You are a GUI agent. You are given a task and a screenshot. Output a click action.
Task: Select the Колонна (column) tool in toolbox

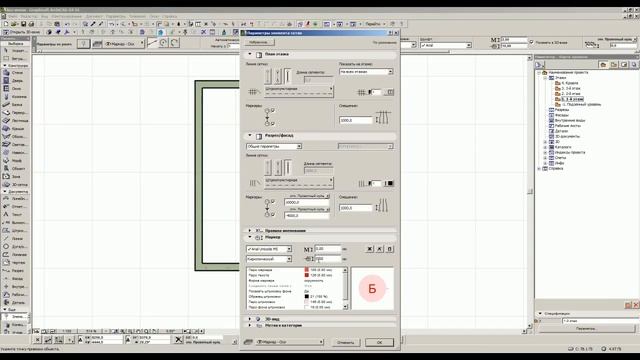(x=16, y=97)
